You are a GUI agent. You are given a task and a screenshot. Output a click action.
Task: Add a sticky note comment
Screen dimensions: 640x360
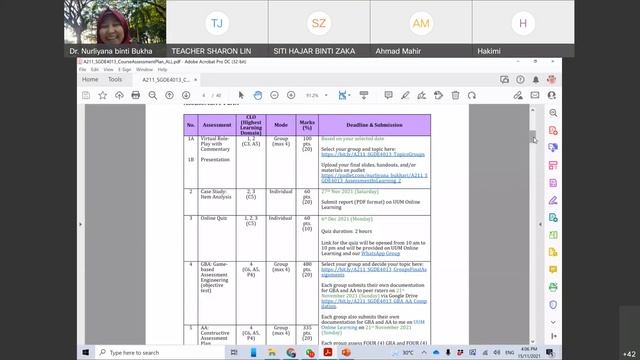click(x=388, y=96)
